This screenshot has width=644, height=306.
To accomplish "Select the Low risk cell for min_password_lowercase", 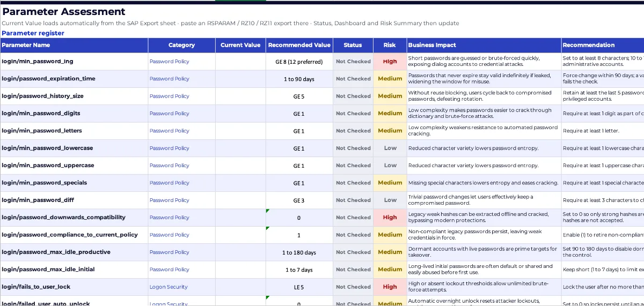I will (390, 148).
